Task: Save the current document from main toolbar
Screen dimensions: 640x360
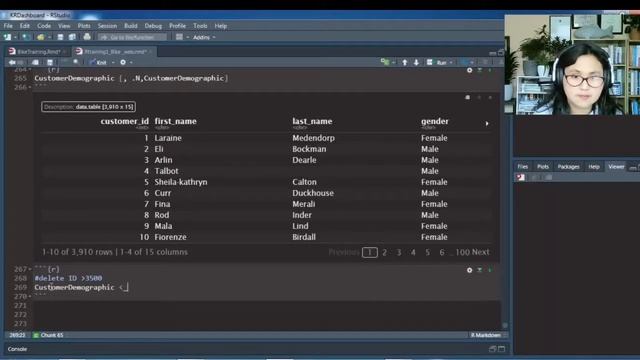Action: pyautogui.click(x=60, y=37)
